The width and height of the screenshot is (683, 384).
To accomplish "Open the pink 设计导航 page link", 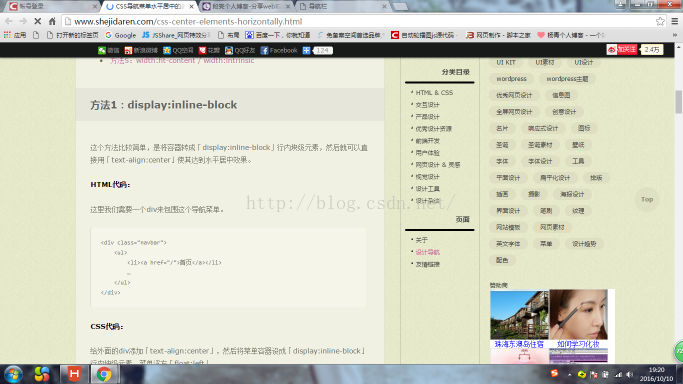I will [x=427, y=252].
